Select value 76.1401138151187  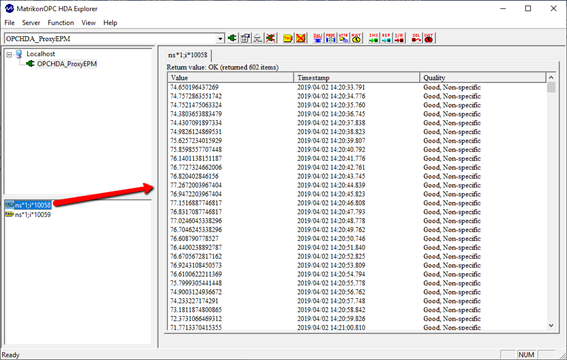coord(196,158)
